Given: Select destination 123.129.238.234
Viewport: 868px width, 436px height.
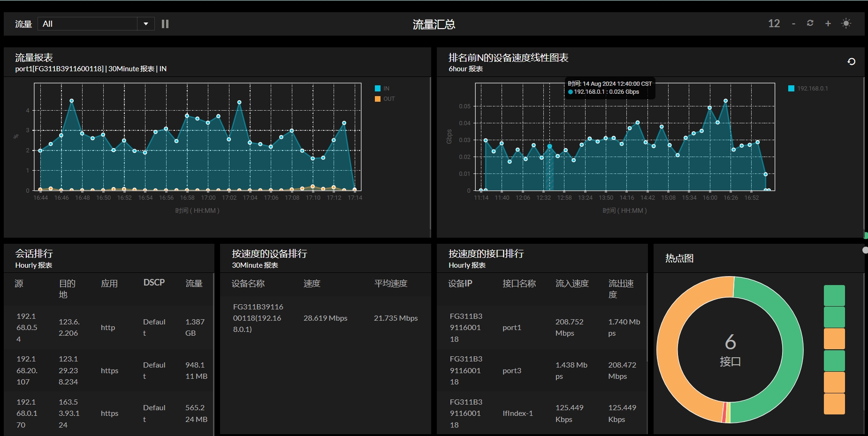Looking at the screenshot, I should click(x=69, y=370).
